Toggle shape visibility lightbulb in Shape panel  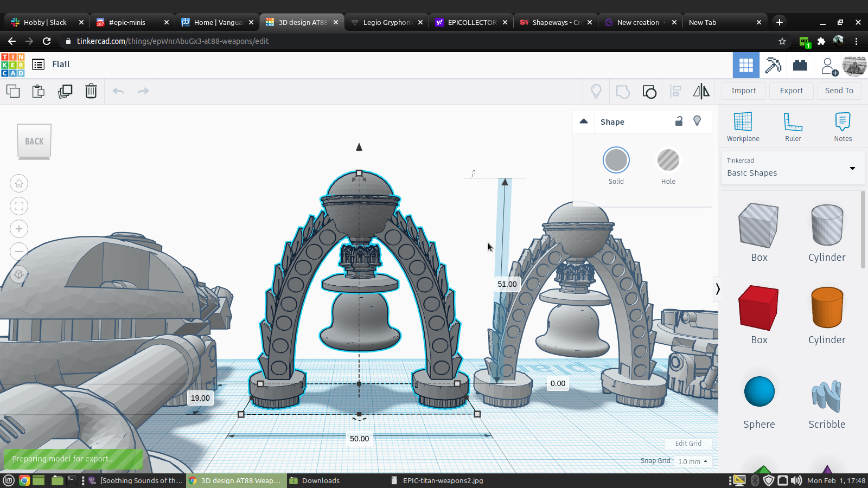tap(697, 121)
